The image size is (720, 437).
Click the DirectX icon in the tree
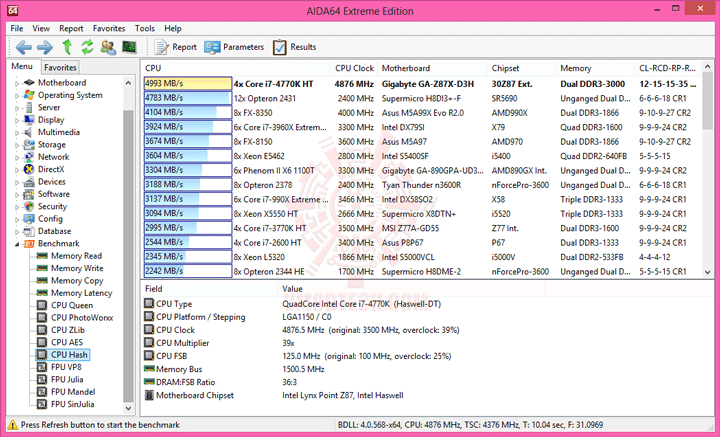point(29,169)
